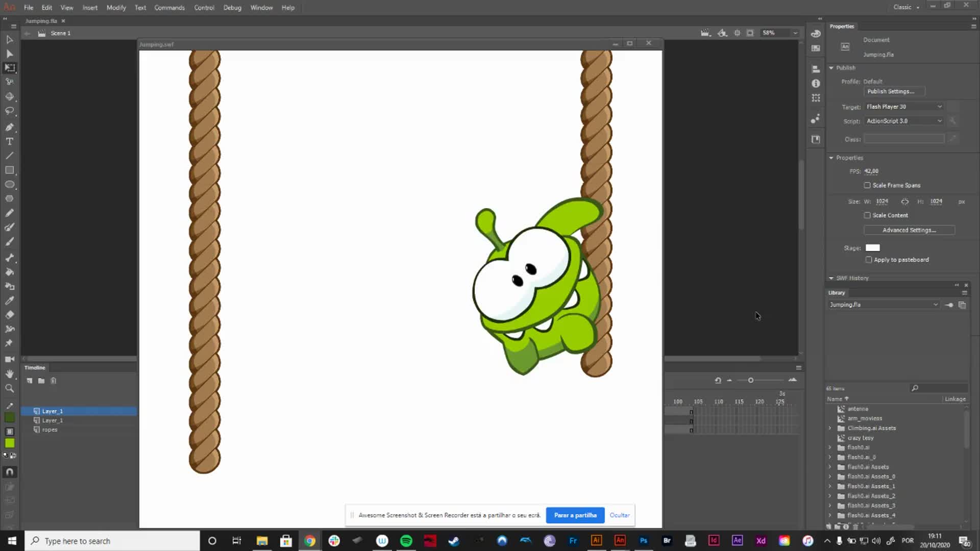Select the Zoom magnifier tool

click(9, 388)
